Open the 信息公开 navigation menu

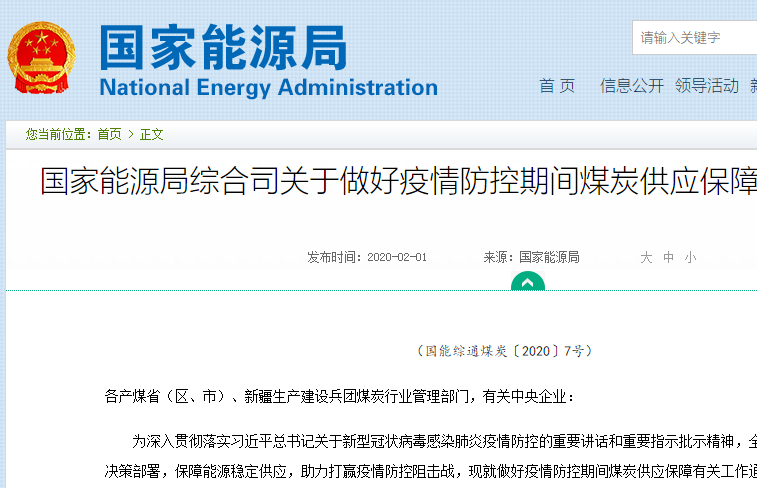[x=631, y=86]
